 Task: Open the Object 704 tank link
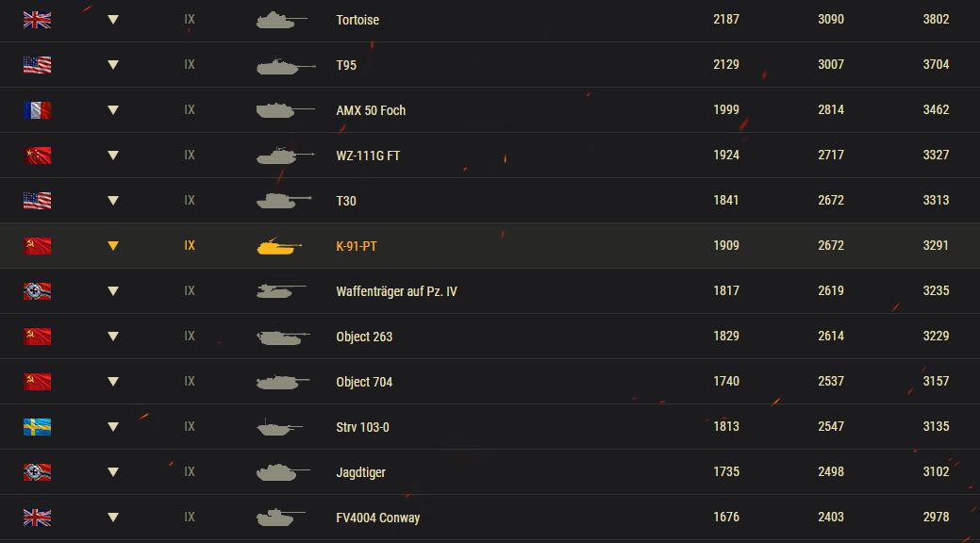pyautogui.click(x=364, y=382)
